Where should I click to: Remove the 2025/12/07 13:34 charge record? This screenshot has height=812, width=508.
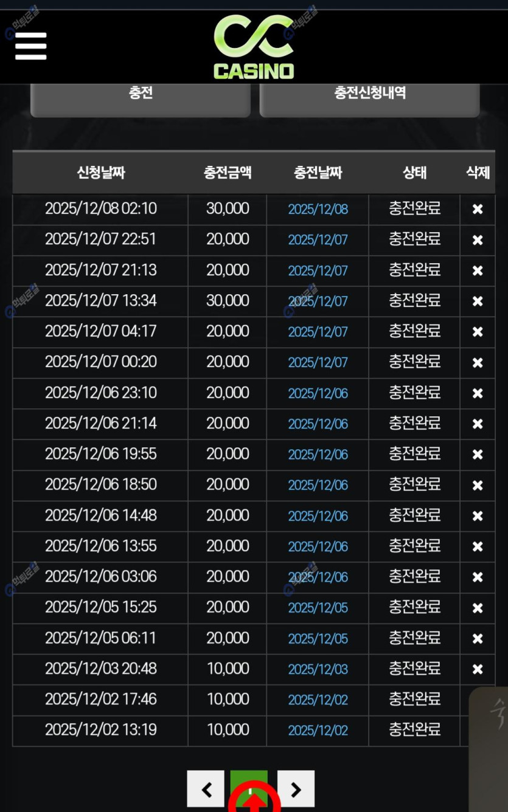click(x=478, y=301)
